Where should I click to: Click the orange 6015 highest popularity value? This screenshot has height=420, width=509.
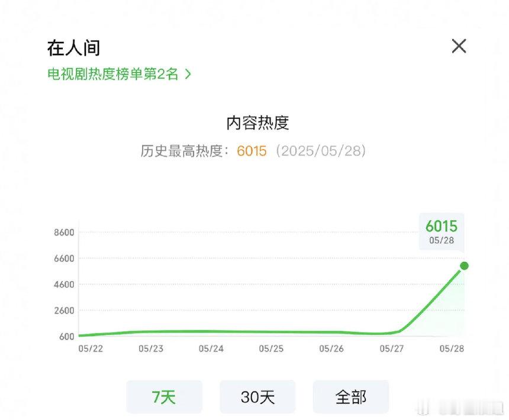point(252,151)
